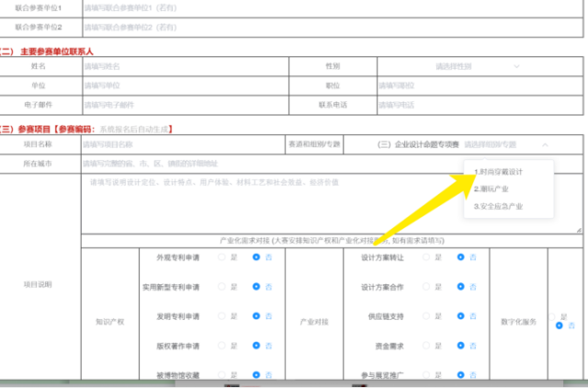Click the textarea resize handle corner
The height and width of the screenshot is (388, 588).
(x=580, y=230)
